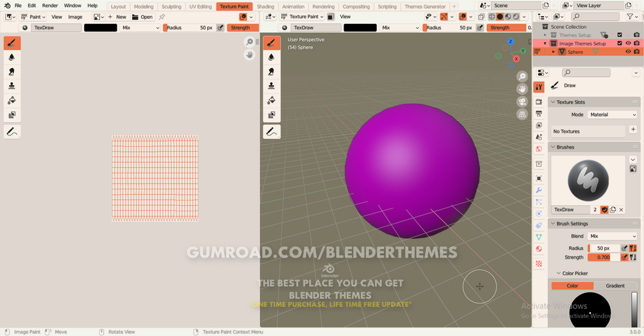Click Open image button in image editor

[x=142, y=17]
